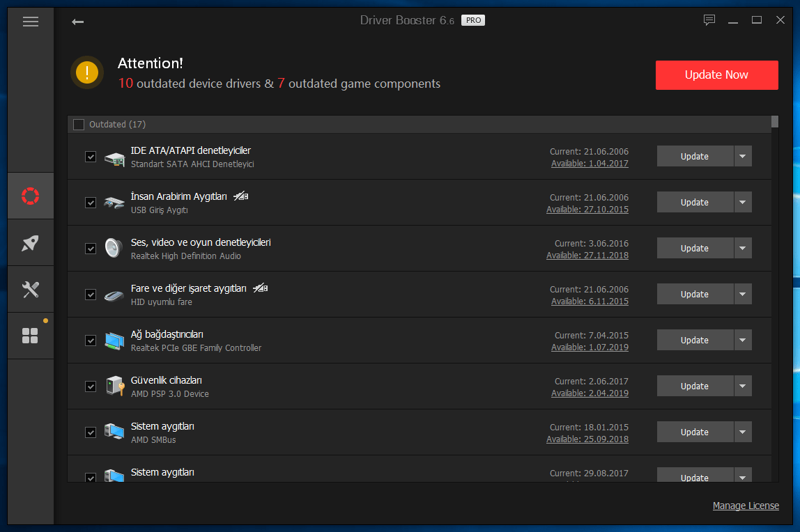Click the HID uyumlu fare mouse icon
Viewport: 800px width, 532px height.
tap(114, 295)
